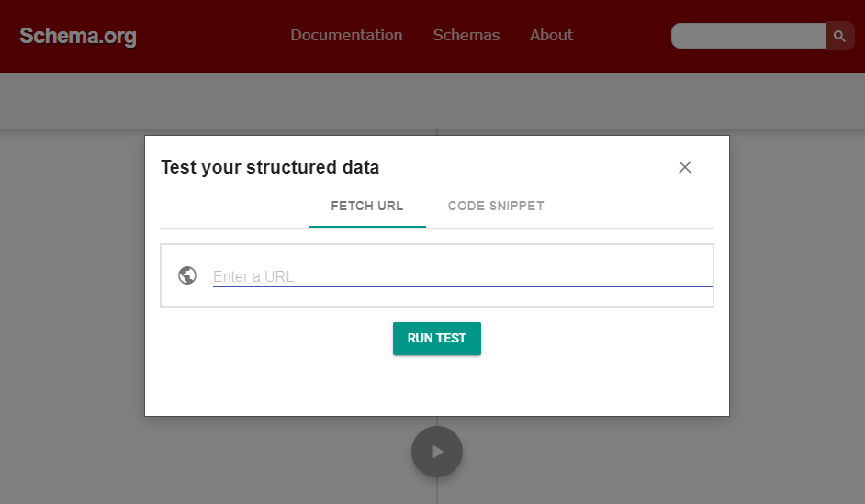The height and width of the screenshot is (504, 865).
Task: Open the About link in header
Action: pos(551,36)
